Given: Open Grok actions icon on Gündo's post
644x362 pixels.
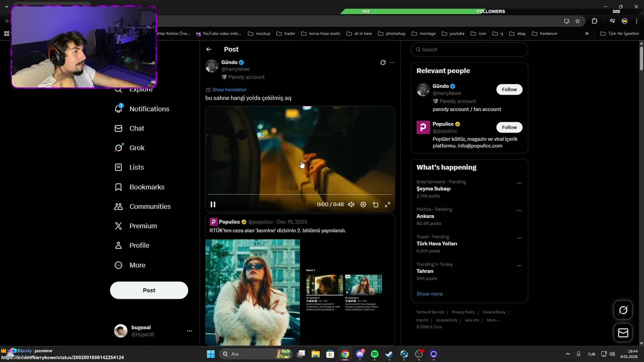Looking at the screenshot, I should pos(383,62).
